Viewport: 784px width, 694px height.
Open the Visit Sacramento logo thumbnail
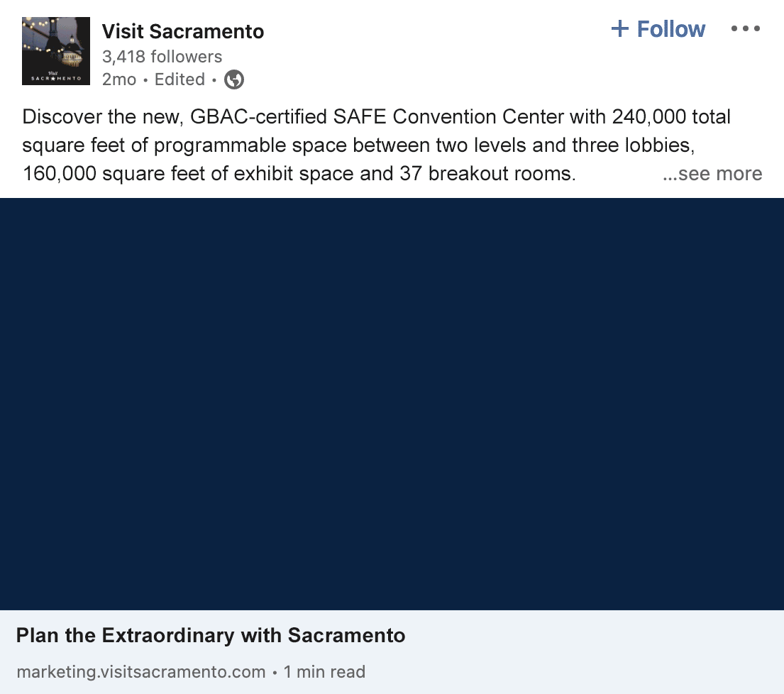56,51
